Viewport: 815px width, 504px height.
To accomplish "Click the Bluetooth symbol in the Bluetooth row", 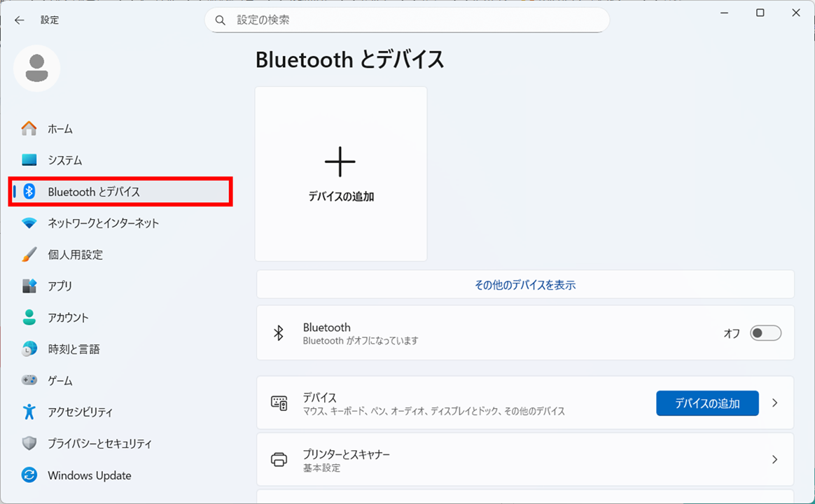I will 279,333.
